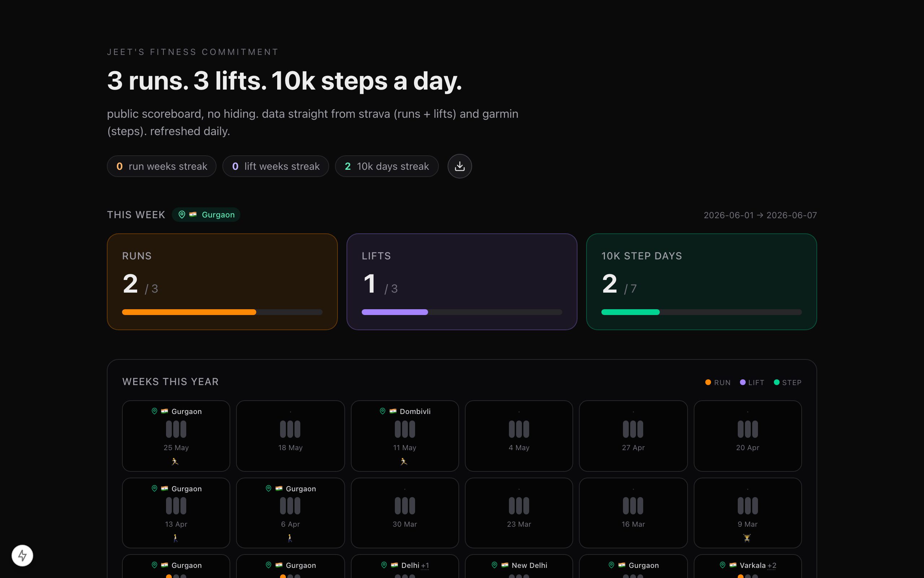The image size is (924, 578).
Task: Click the orange Runs progress bar
Action: coord(222,312)
